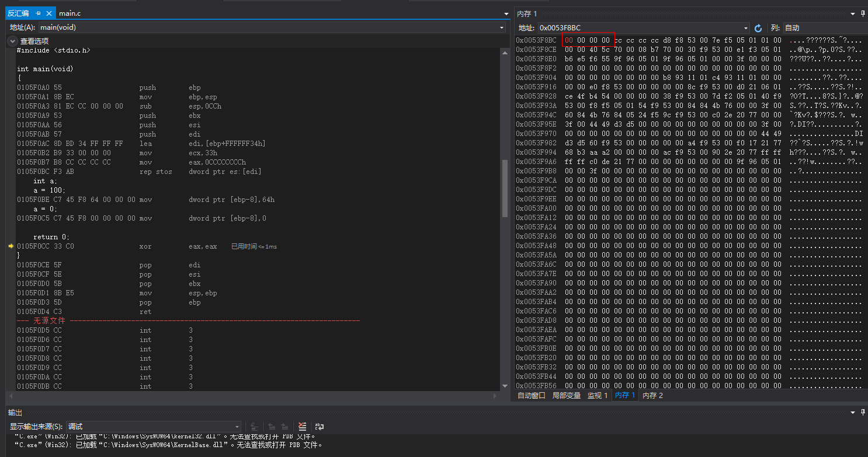This screenshot has width=868, height=457.
Task: Open the 输出 window position menu arrow
Action: (854, 412)
